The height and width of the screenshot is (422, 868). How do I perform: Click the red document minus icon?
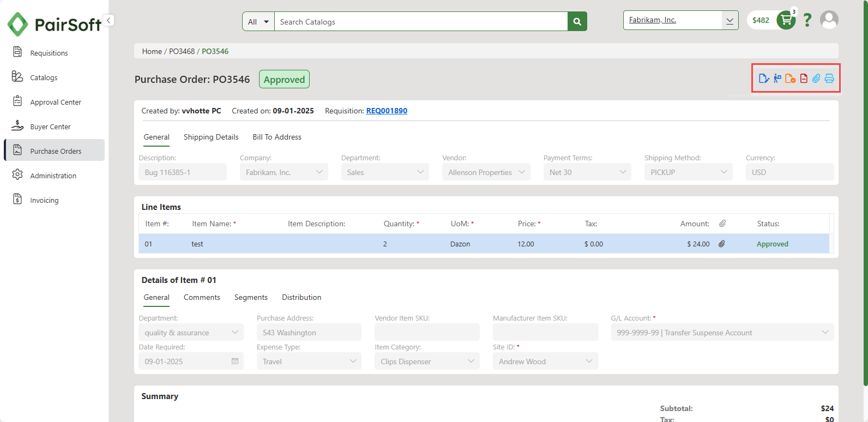click(x=804, y=79)
